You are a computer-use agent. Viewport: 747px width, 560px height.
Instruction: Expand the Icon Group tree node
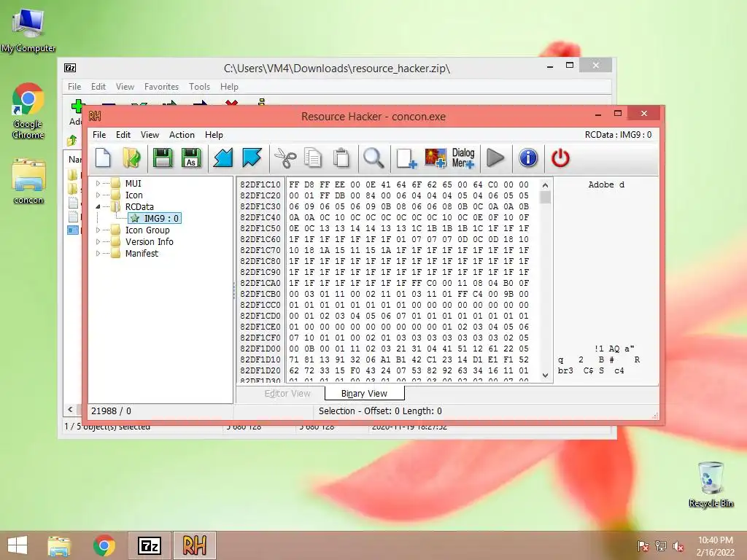[98, 230]
